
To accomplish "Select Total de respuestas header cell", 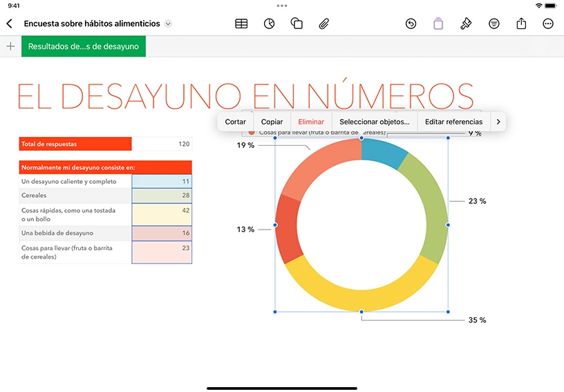I will click(75, 144).
